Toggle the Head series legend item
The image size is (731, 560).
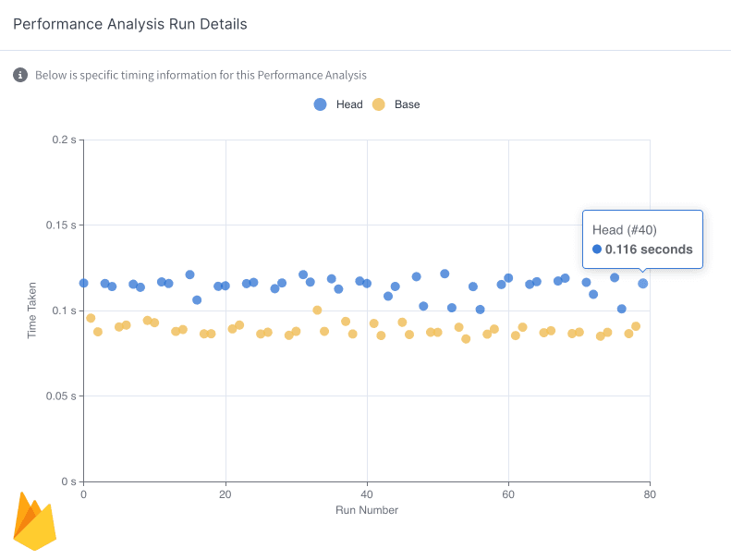click(x=338, y=104)
